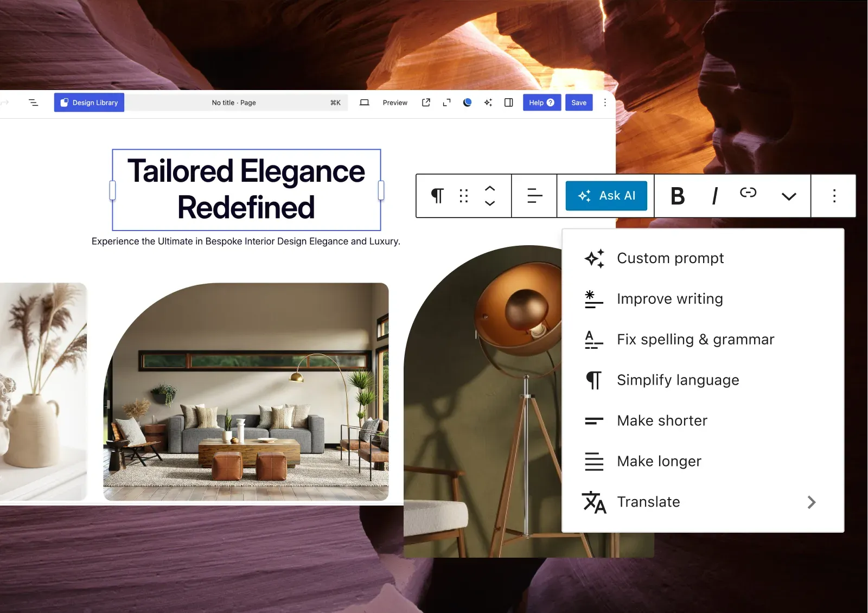Screen dimensions: 868x613
Task: Toggle bold formatting
Action: [678, 196]
